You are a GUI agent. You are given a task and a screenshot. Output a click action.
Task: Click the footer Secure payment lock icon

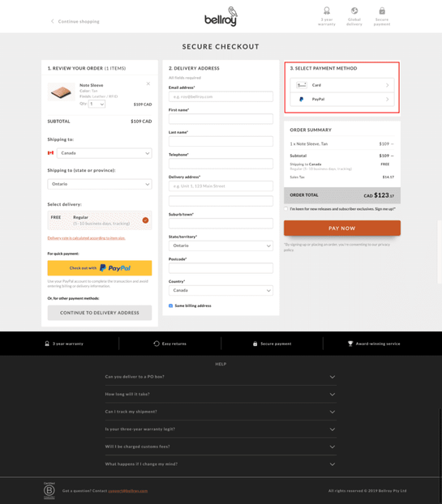click(255, 344)
